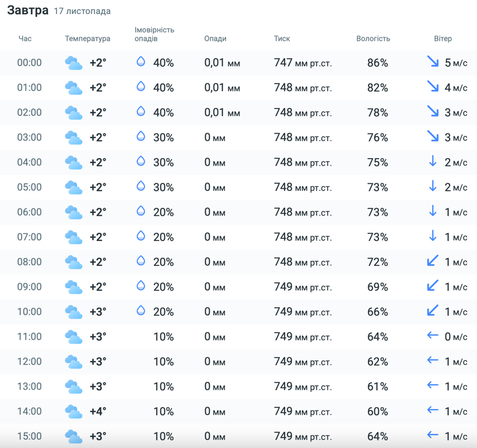Image resolution: width=477 pixels, height=448 pixels.
Task: Click the Імовірність опадів column header
Action: [154, 34]
